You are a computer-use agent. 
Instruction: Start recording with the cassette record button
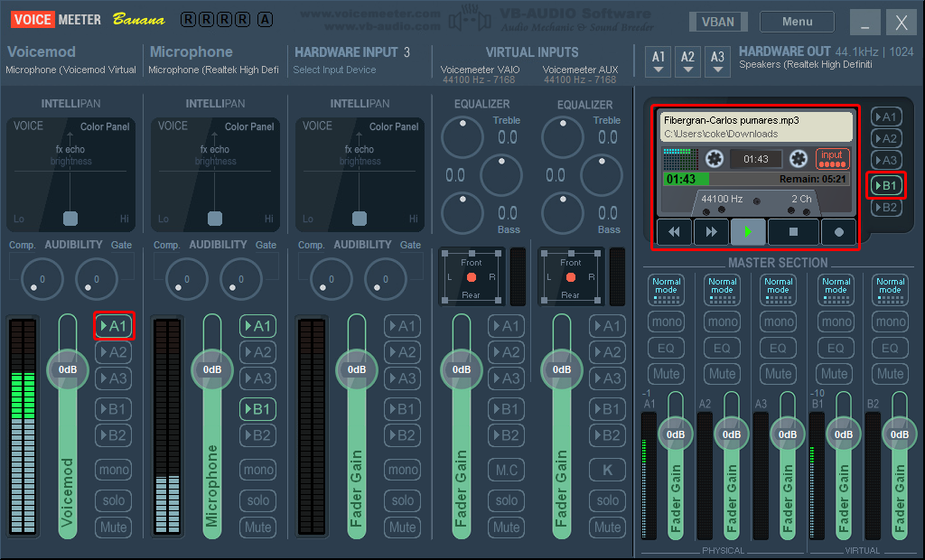(x=838, y=232)
